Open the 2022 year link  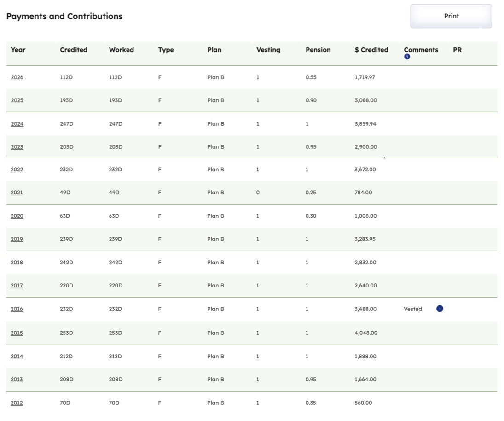17,170
